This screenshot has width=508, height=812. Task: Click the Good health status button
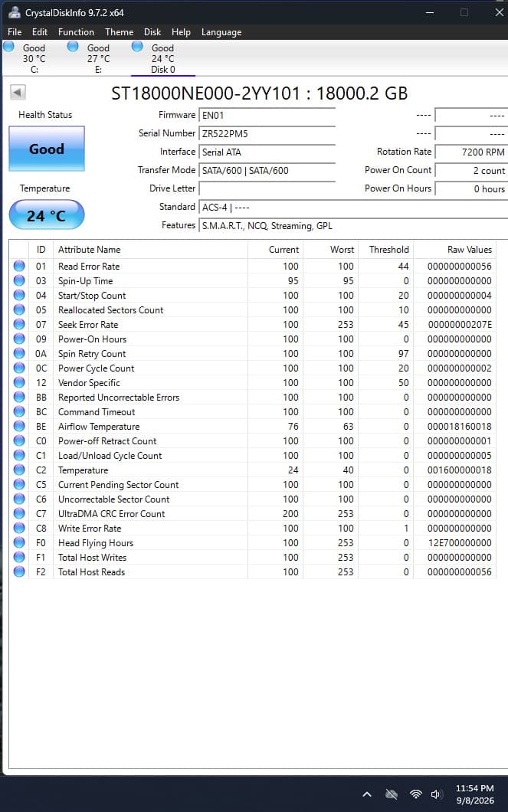[47, 149]
